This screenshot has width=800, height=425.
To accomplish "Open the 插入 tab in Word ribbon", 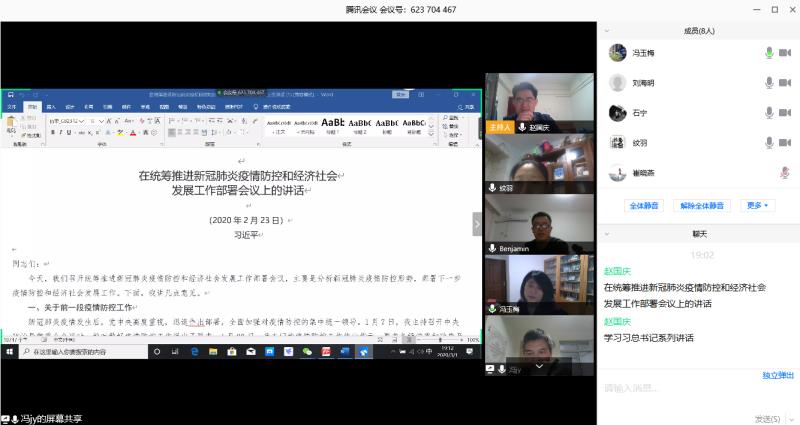I will (51, 106).
